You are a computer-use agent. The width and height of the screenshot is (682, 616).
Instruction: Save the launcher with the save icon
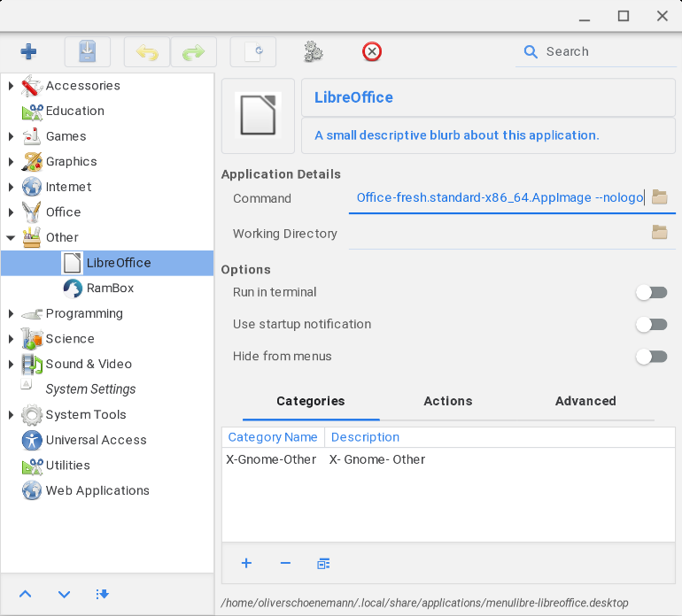[88, 51]
